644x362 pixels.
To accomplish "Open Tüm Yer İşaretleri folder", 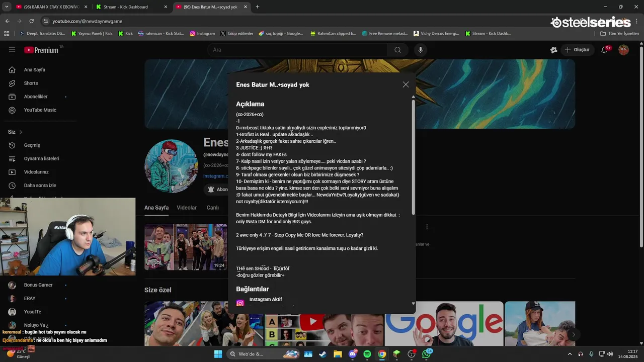I will coord(620,34).
